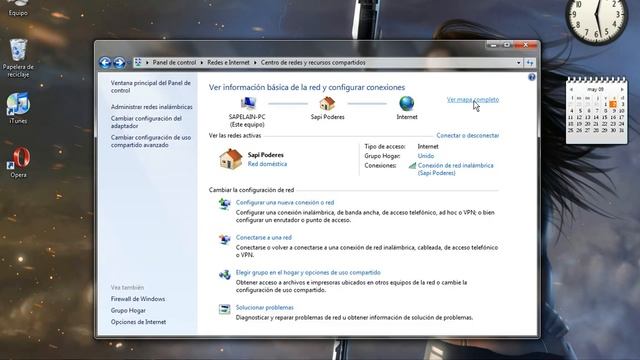Open Firewall de Windows link
640x360 pixels.
pos(138,299)
